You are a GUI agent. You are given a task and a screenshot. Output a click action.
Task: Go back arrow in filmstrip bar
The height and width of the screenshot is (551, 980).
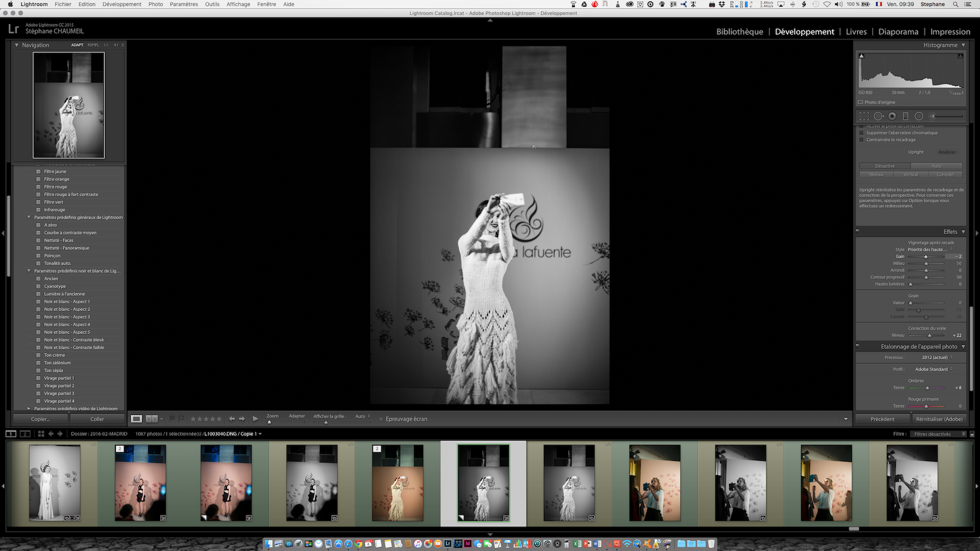click(51, 433)
